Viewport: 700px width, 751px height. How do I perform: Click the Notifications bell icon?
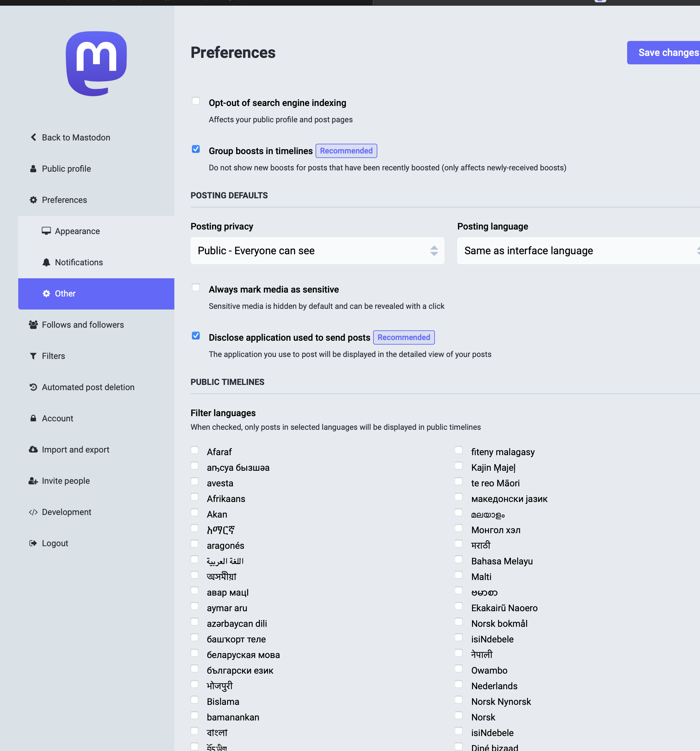[x=46, y=262]
